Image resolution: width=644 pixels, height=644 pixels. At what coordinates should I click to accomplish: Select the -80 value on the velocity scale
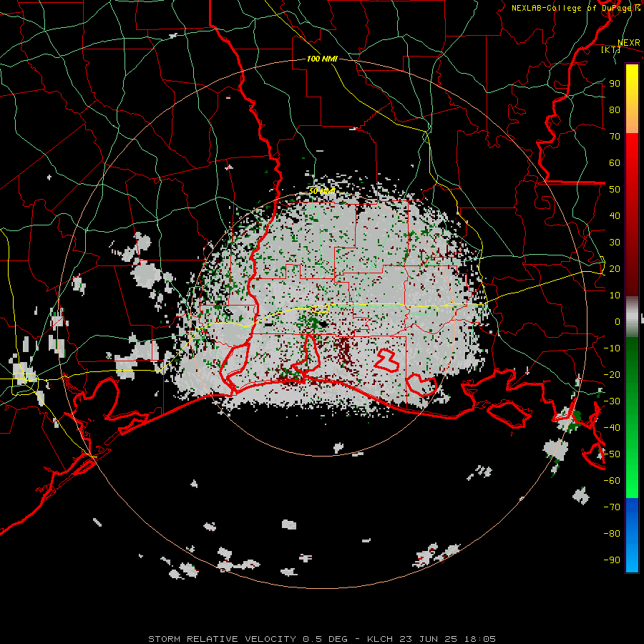612,534
